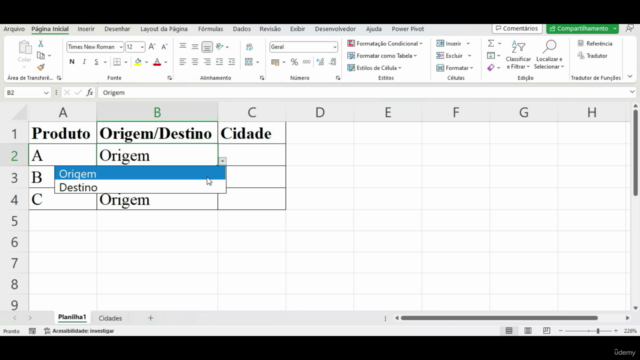Viewport: 640px width, 360px height.
Task: Expand Formatação Condicional menu
Action: [x=385, y=43]
